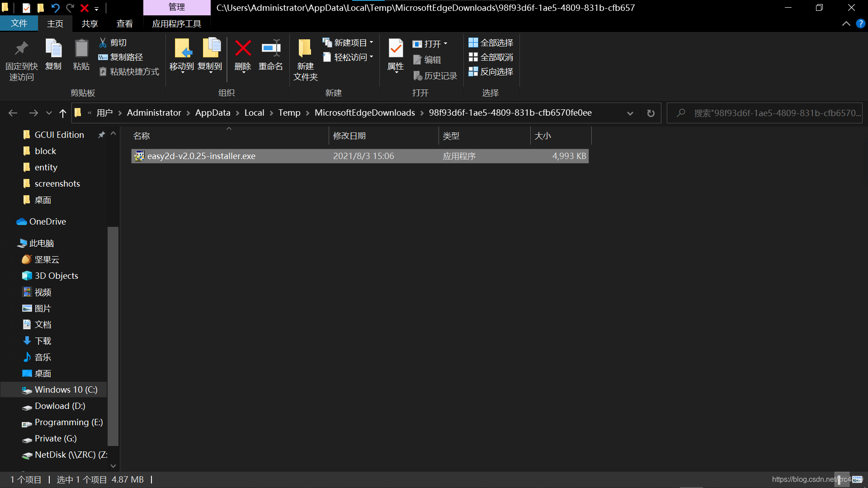Expand the 轻松访问 dropdown

[x=372, y=57]
